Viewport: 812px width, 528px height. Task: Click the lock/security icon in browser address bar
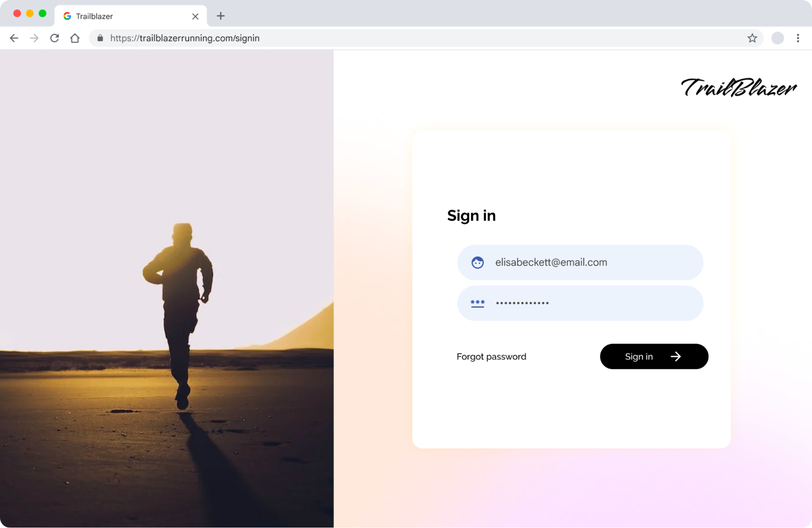(x=100, y=38)
